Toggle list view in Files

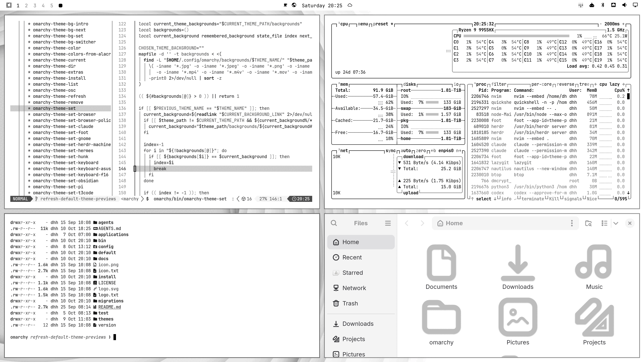point(604,223)
